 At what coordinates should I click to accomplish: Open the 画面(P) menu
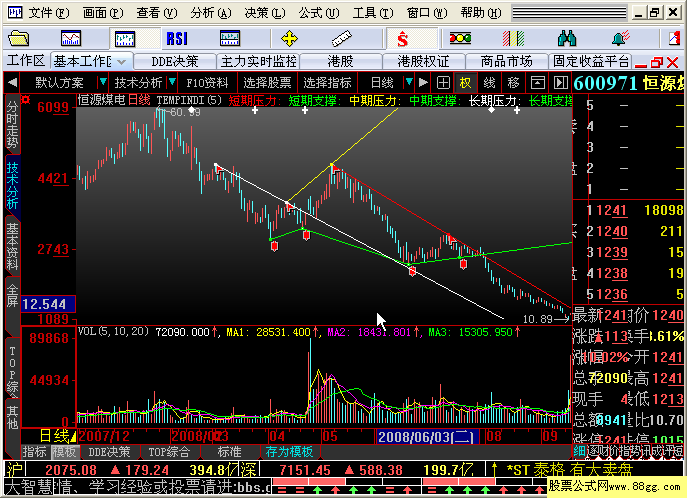pyautogui.click(x=103, y=13)
